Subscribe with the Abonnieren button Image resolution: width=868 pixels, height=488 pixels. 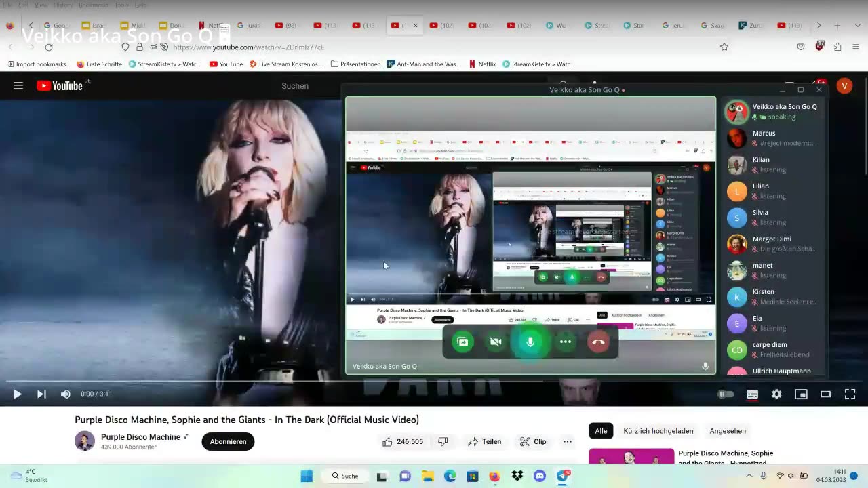[228, 441]
